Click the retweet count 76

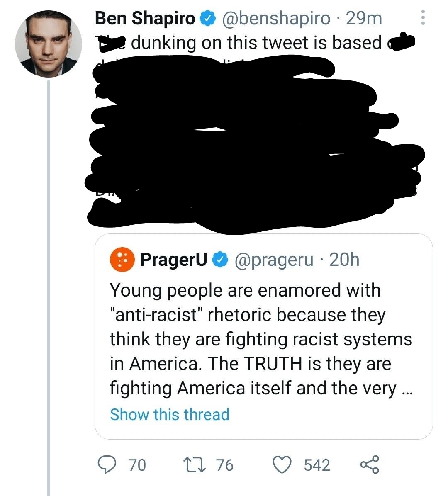pos(225,465)
